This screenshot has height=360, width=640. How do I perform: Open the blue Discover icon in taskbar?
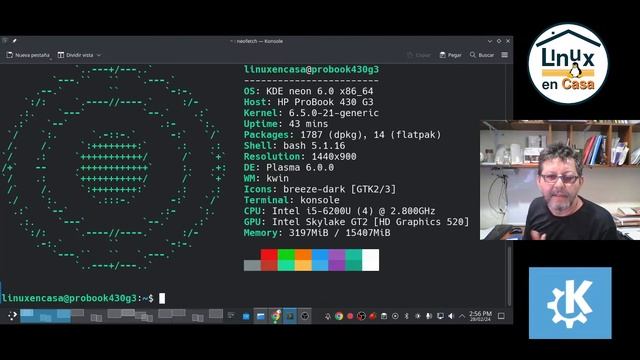click(246, 316)
